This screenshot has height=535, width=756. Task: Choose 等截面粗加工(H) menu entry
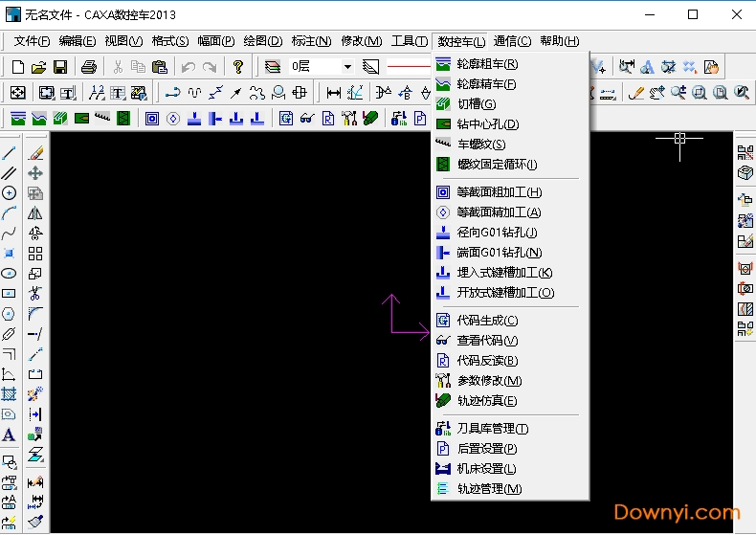(510, 192)
